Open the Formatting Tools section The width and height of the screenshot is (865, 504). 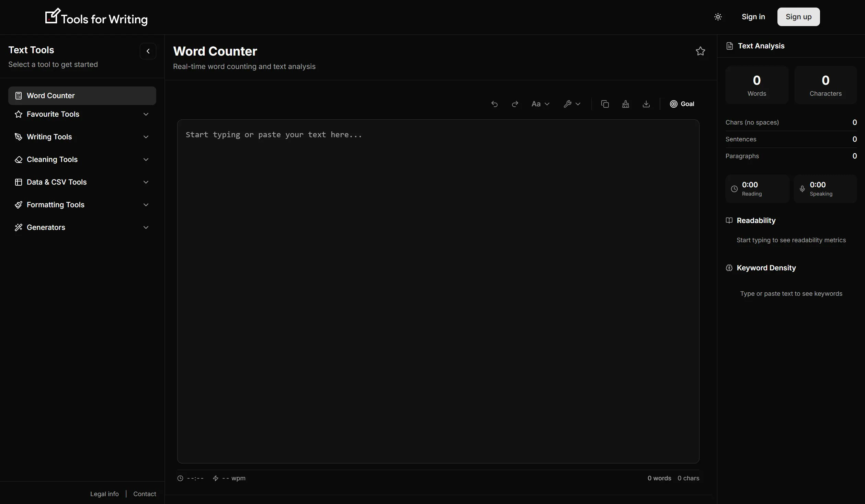(82, 205)
